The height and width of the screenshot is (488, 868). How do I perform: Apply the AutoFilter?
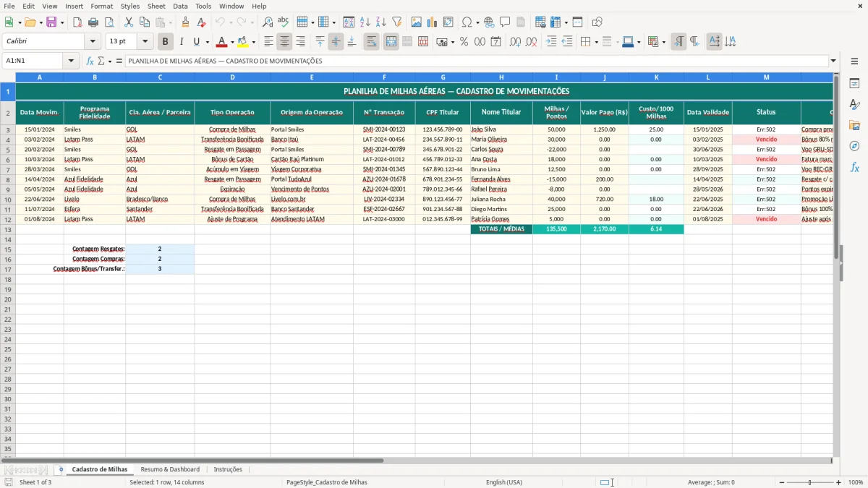tap(397, 22)
